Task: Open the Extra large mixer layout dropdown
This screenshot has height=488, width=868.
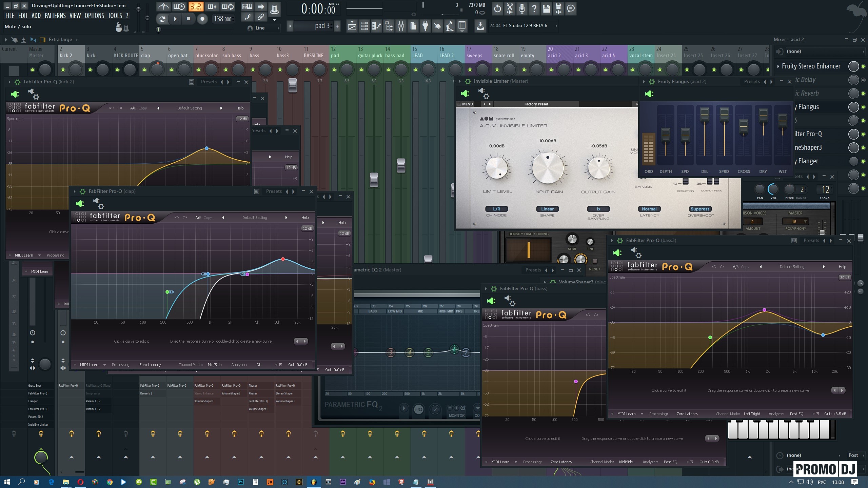Action: 60,39
